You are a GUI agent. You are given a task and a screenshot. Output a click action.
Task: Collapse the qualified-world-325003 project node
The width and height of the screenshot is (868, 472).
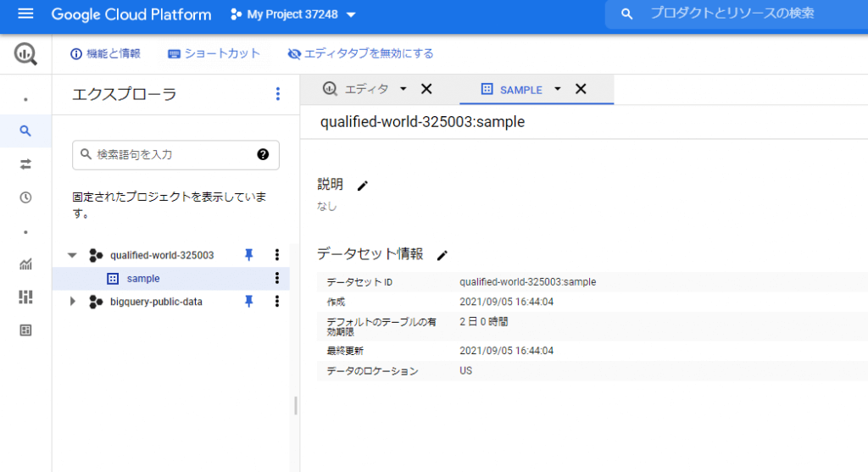[72, 255]
